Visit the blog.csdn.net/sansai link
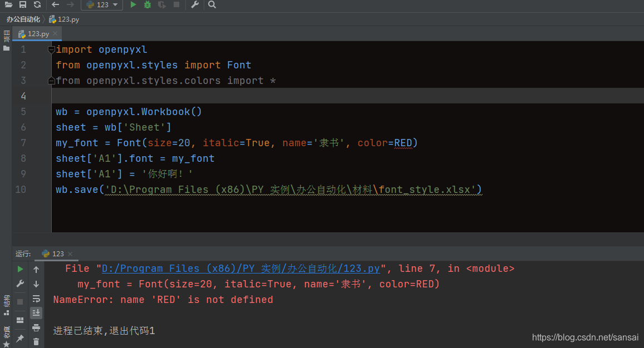 pos(584,337)
